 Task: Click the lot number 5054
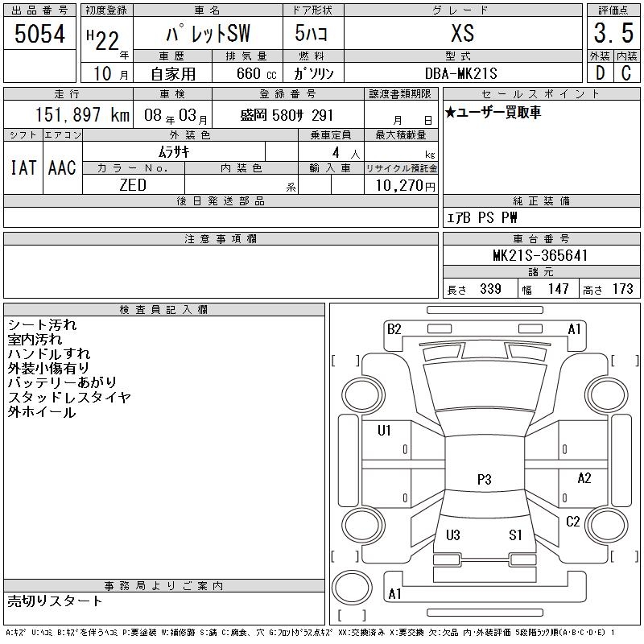click(x=40, y=34)
